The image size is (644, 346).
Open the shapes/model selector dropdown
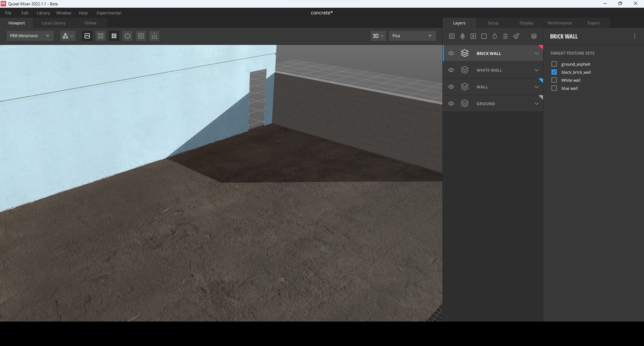pyautogui.click(x=67, y=36)
